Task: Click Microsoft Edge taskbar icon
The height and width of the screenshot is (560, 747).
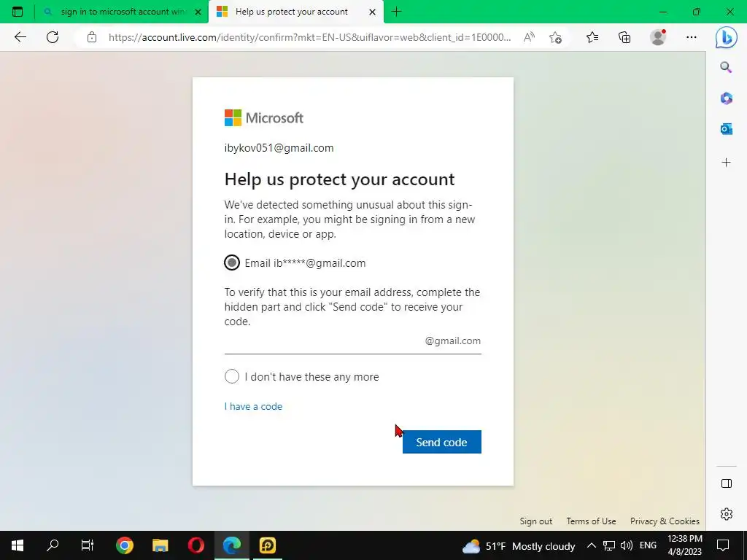Action: click(x=232, y=545)
